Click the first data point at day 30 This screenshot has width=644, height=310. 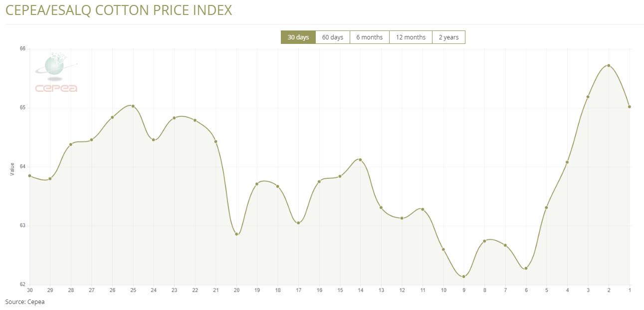coord(30,176)
